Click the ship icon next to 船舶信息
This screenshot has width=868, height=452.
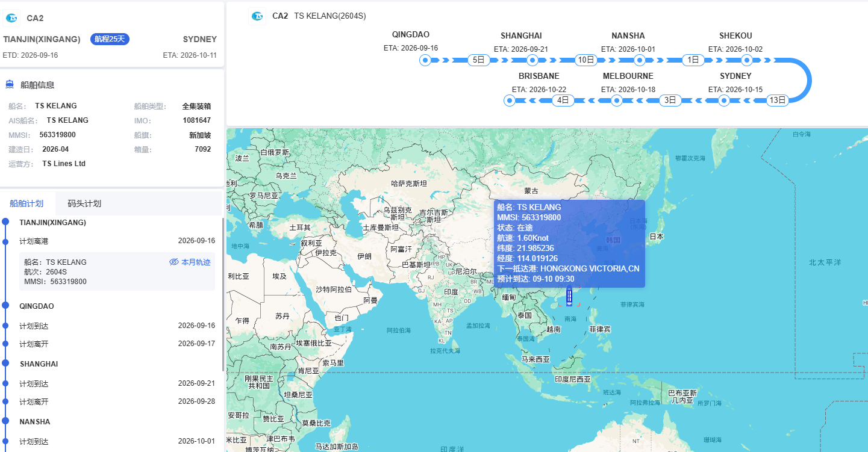coord(10,85)
